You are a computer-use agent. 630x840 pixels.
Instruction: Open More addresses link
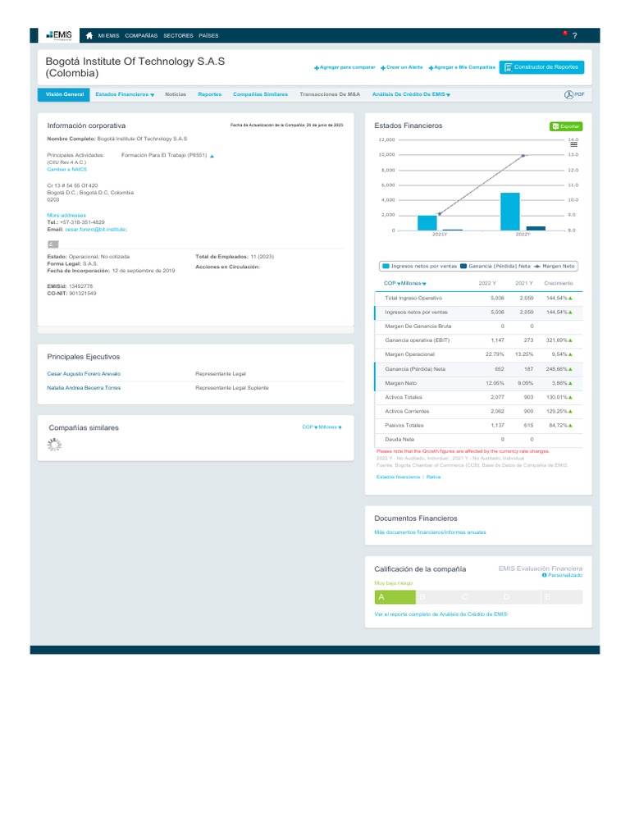[66, 216]
